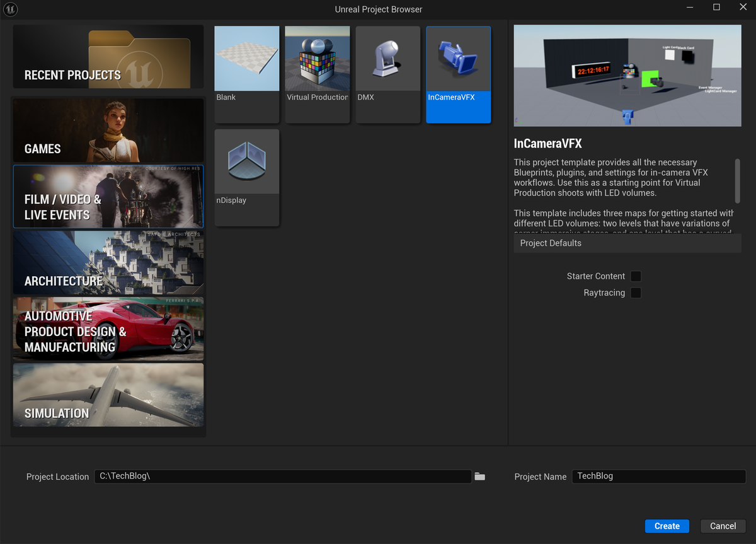756x544 pixels.
Task: Open the Recent Projects category
Action: (108, 57)
